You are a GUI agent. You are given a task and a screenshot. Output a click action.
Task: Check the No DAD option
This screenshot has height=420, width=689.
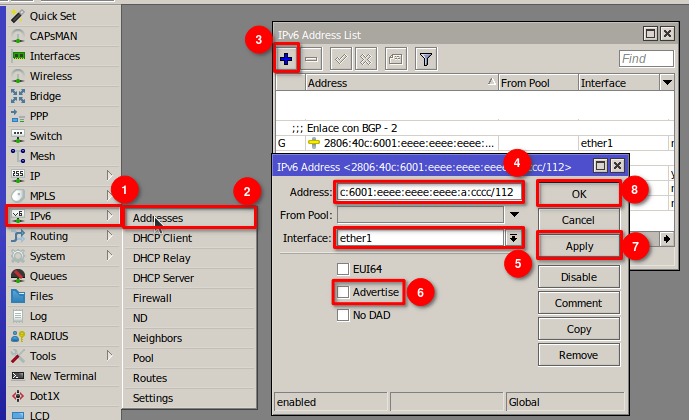click(x=343, y=315)
